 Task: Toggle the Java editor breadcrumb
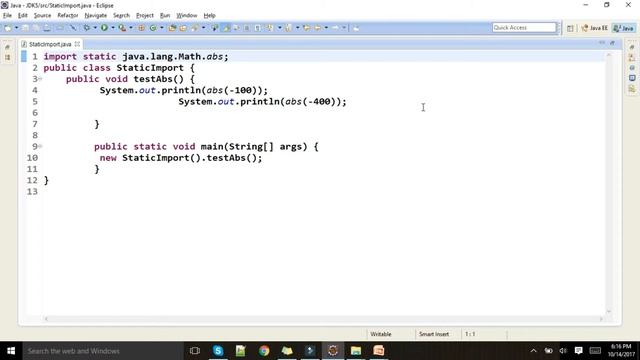[x=215, y=28]
